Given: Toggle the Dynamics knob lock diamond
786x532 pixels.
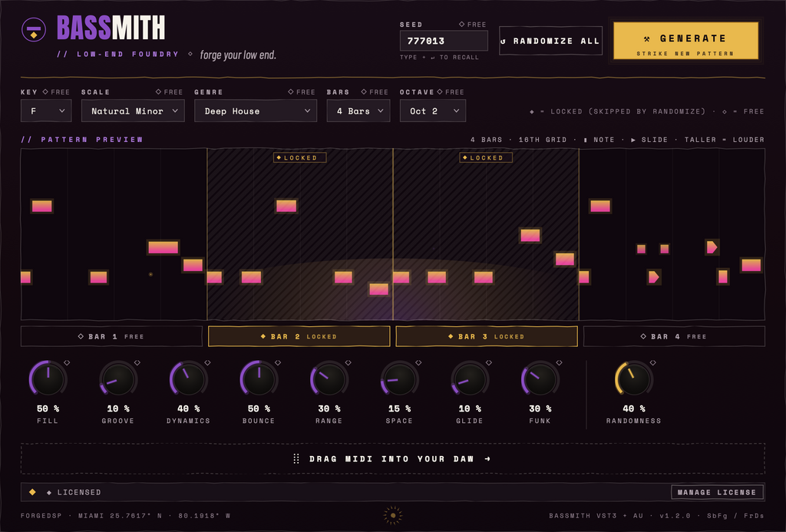Looking at the screenshot, I should point(207,362).
